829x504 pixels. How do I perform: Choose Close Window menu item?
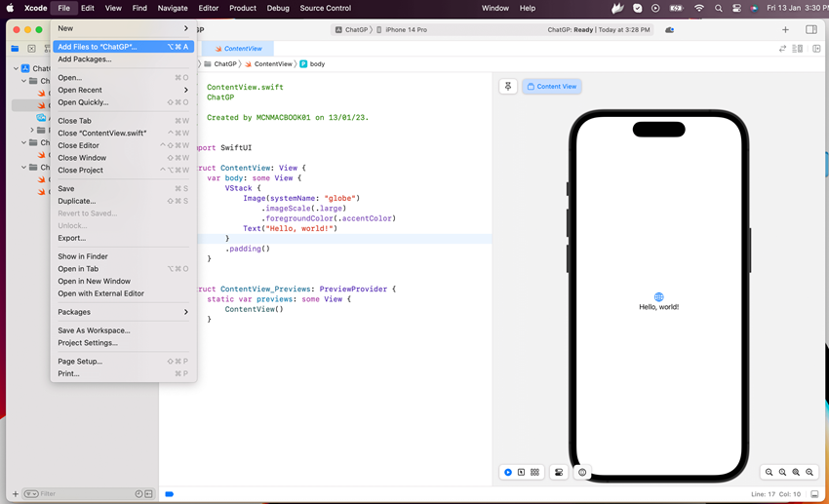pyautogui.click(x=123, y=158)
